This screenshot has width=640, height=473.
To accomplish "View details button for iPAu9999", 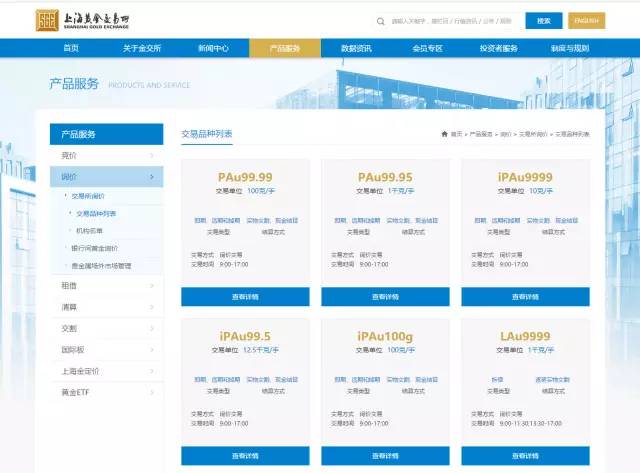I will [x=525, y=297].
